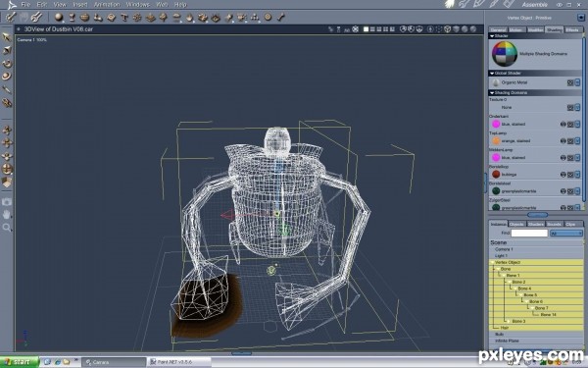Open the Help menu
The image size is (588, 368).
[x=180, y=5]
